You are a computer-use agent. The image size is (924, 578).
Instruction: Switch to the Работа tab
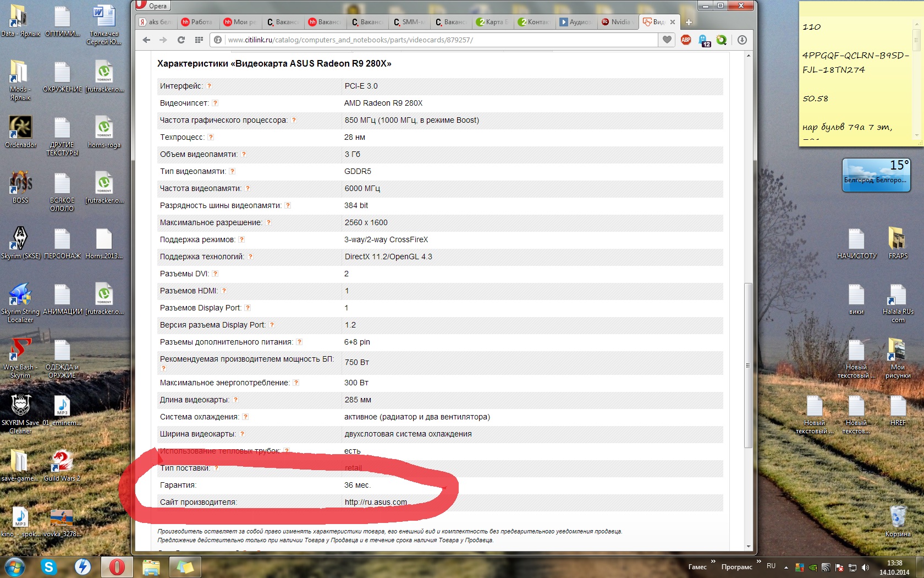pyautogui.click(x=197, y=22)
